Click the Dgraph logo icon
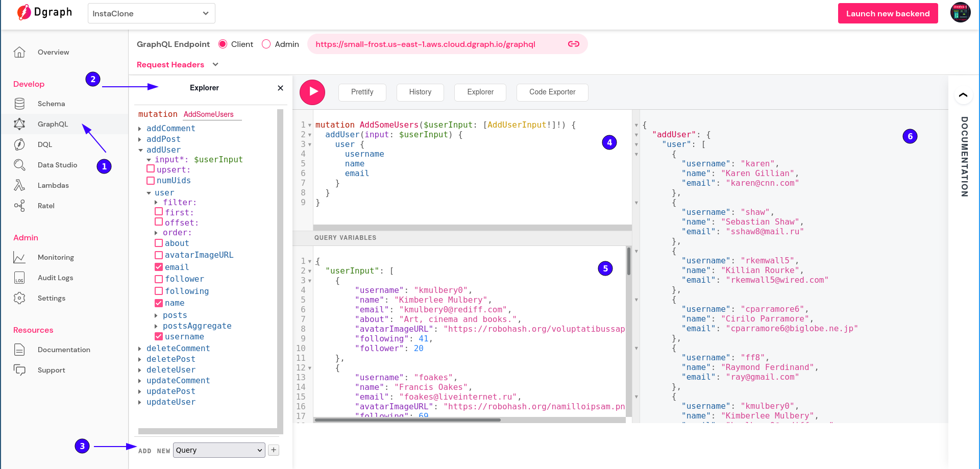 pyautogui.click(x=24, y=12)
